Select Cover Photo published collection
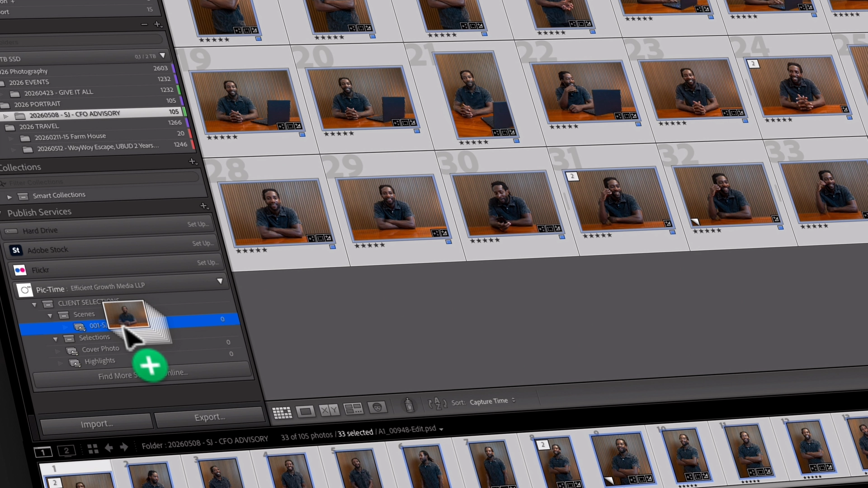The height and width of the screenshot is (488, 868). [100, 349]
